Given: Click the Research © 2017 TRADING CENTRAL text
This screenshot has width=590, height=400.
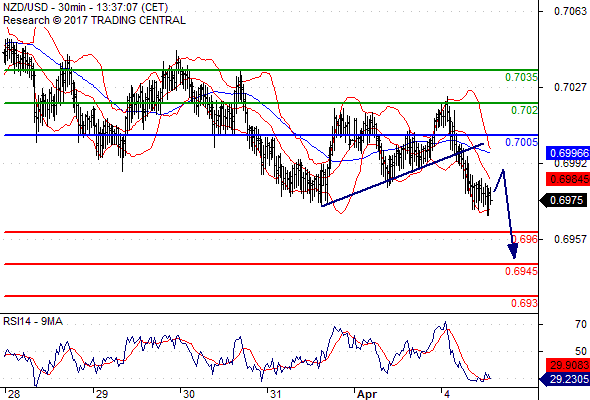Looking at the screenshot, I should [94, 20].
